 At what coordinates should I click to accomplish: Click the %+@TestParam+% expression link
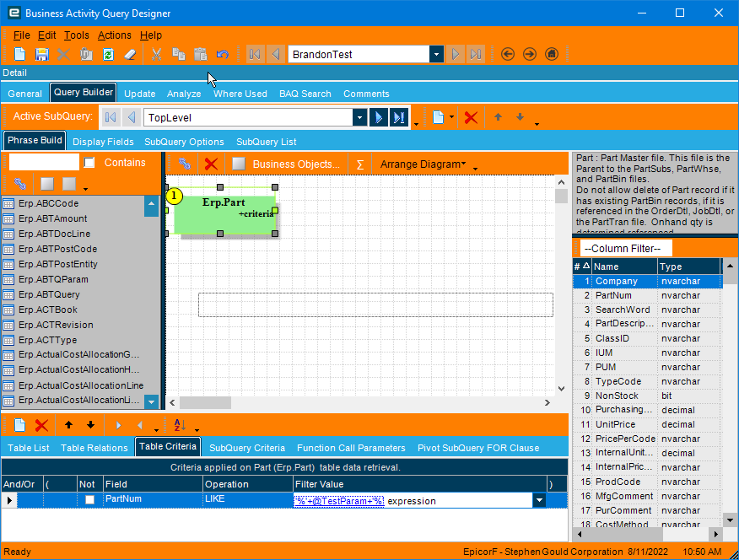[339, 501]
